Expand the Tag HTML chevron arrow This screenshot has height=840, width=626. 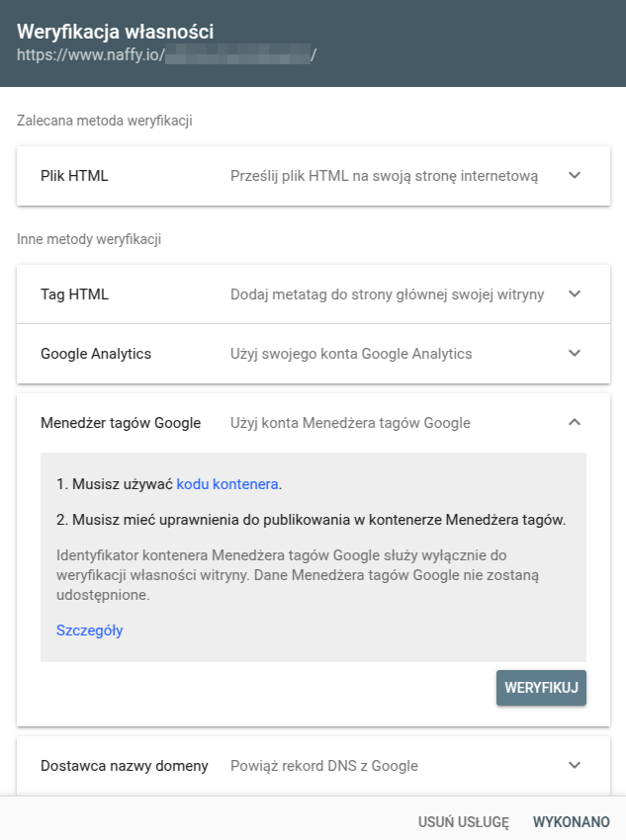click(x=575, y=294)
